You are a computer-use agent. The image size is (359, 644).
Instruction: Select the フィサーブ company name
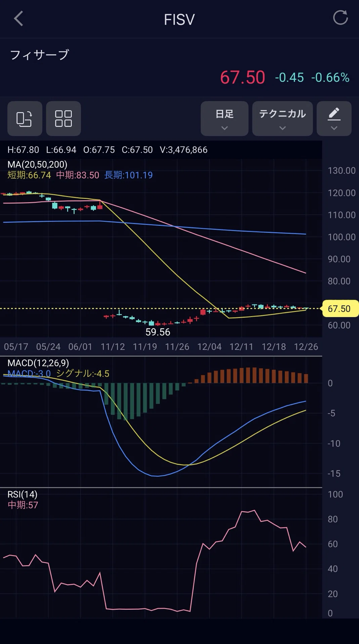(40, 55)
